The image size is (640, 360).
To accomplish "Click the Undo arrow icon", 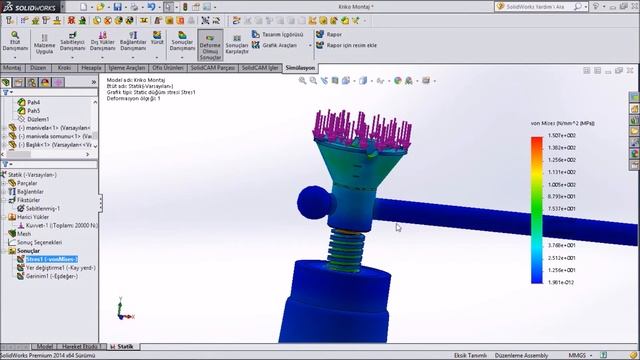I will point(151,7).
